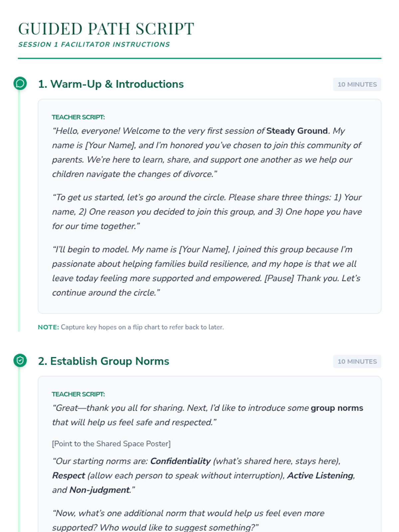Screen dimensions: 399x532
Task: Select the '2. Establish Group Norms' heading
Action: pyautogui.click(x=103, y=361)
